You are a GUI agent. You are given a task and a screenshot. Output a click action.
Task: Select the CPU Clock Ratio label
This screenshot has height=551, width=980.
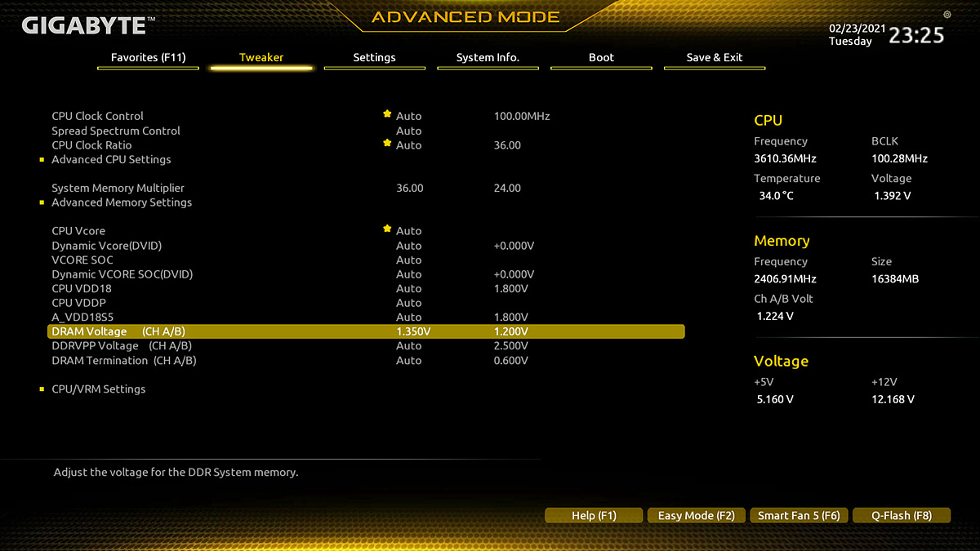[x=91, y=145]
